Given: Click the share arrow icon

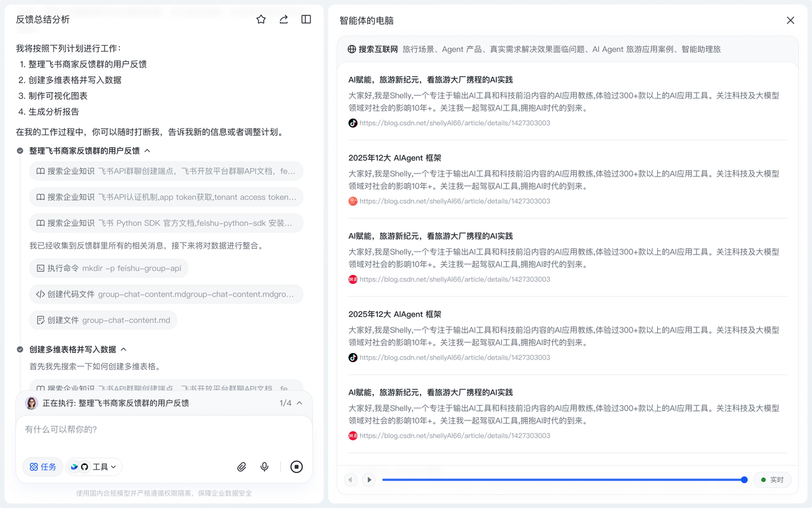Looking at the screenshot, I should pos(284,20).
